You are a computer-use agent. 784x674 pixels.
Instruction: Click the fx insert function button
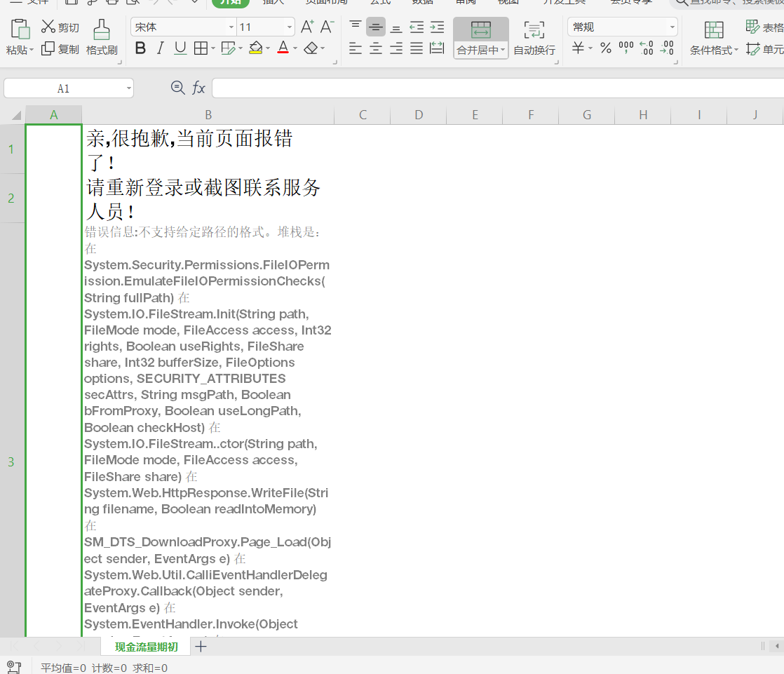198,88
